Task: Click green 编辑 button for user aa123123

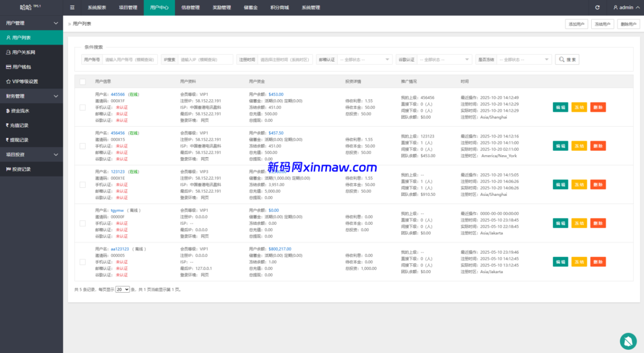Action: 560,262
